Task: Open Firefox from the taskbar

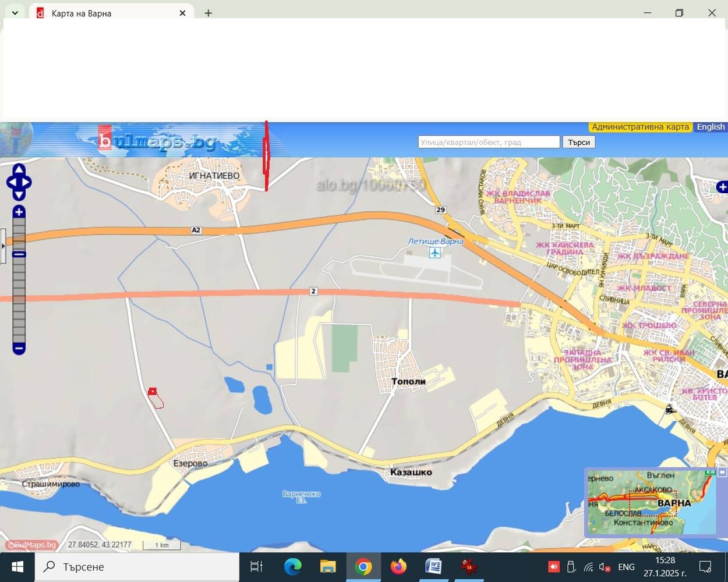Action: [x=398, y=566]
